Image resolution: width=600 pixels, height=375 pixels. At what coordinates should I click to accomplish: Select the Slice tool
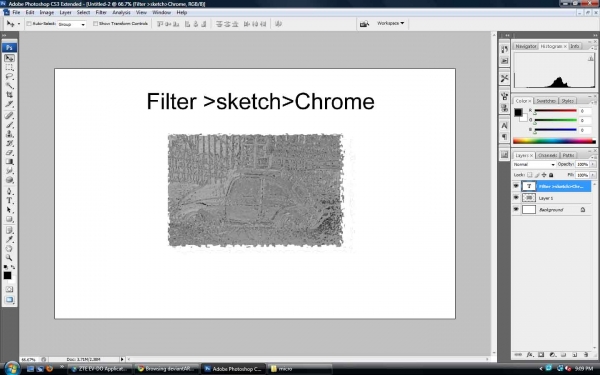click(9, 104)
